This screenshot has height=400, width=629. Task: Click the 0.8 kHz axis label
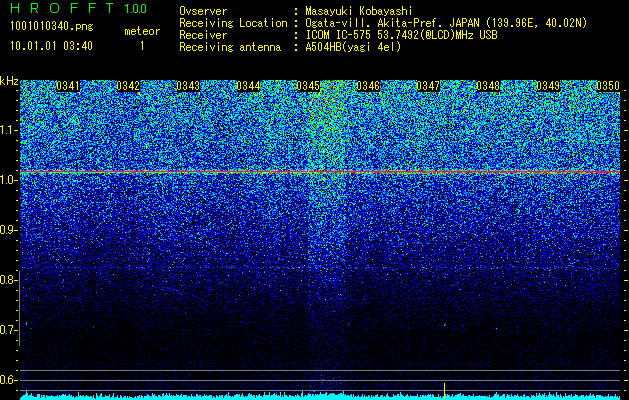[x=7, y=280]
